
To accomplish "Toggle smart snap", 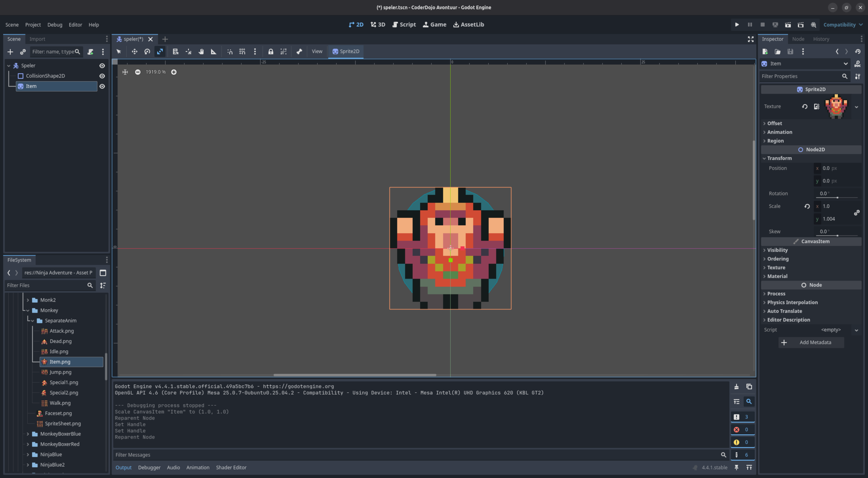I will 230,51.
